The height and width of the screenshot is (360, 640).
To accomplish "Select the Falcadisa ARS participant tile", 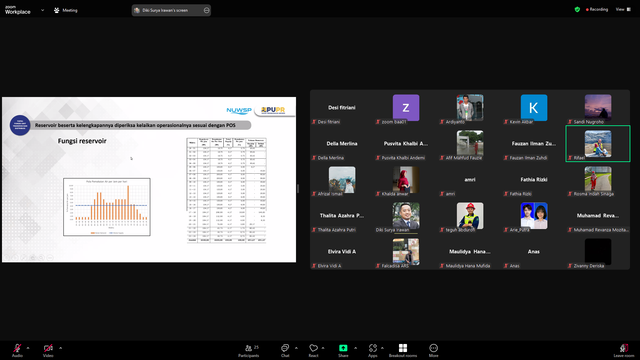I will pos(406,251).
